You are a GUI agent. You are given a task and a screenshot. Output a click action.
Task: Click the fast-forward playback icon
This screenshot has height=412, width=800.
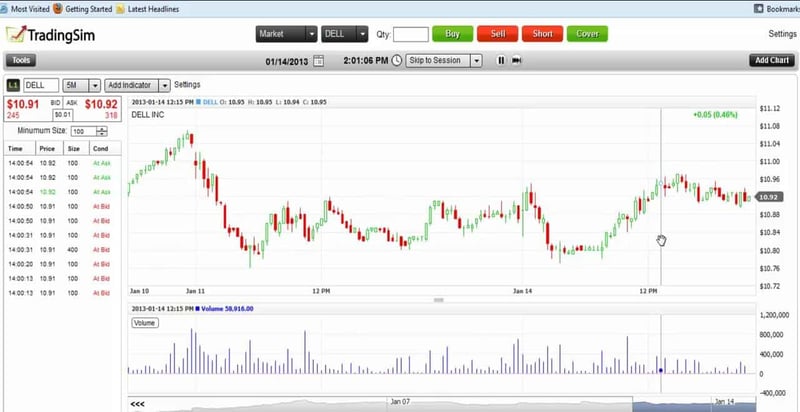click(x=517, y=60)
